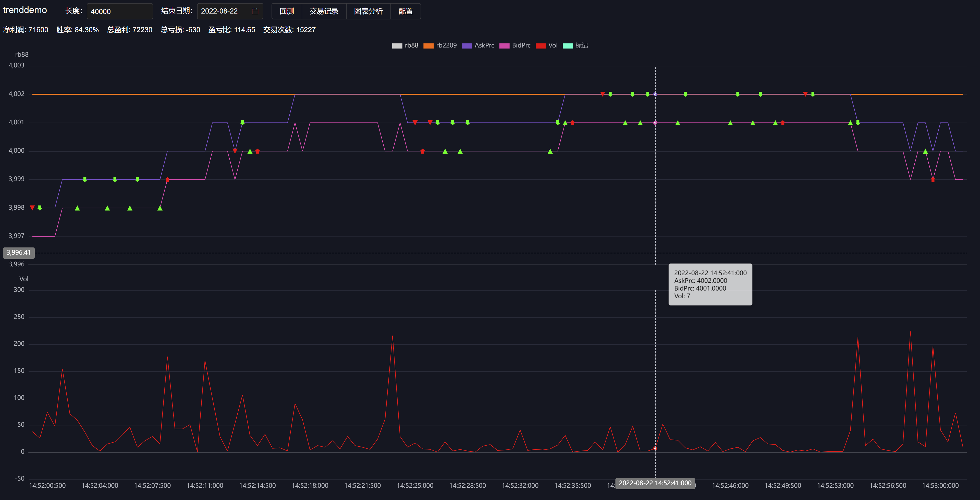Click the AskPrc data point at the crosshair
The image size is (980, 500).
tap(655, 94)
